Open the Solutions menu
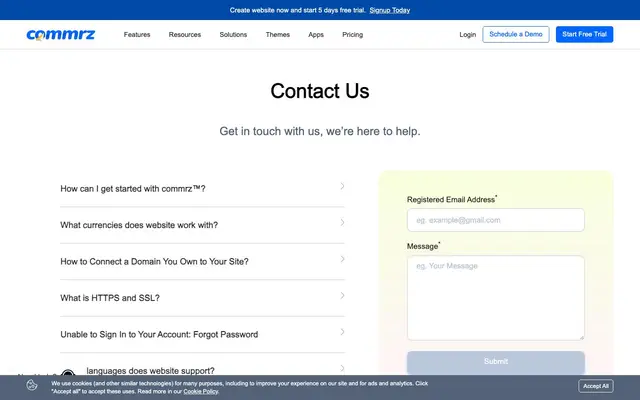The width and height of the screenshot is (640, 400). 233,35
